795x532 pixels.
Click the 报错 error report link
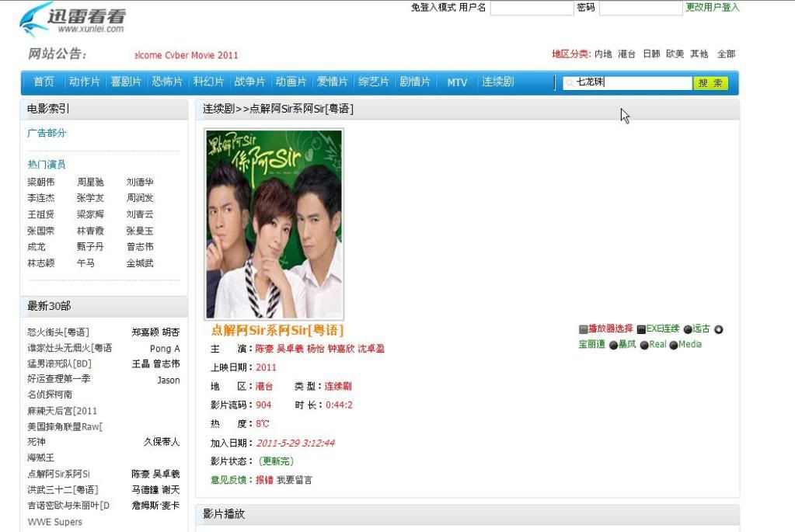(264, 480)
